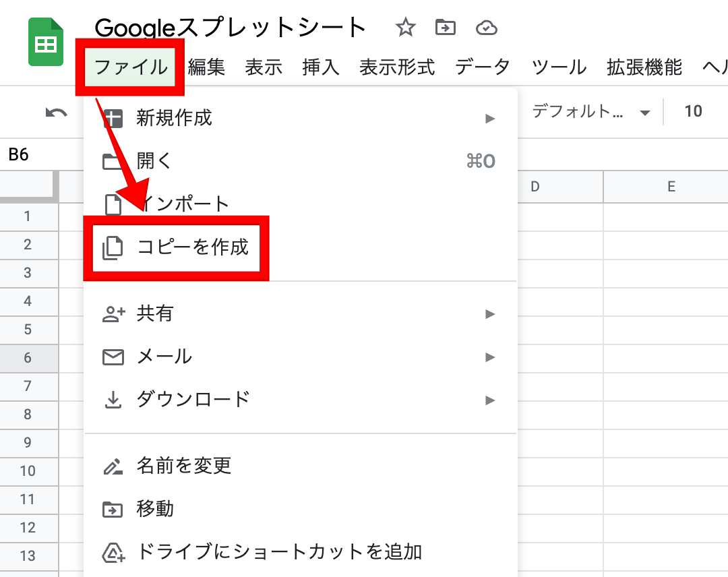Click the Googleスプレッドシート document title
The width and height of the screenshot is (728, 577).
click(230, 28)
